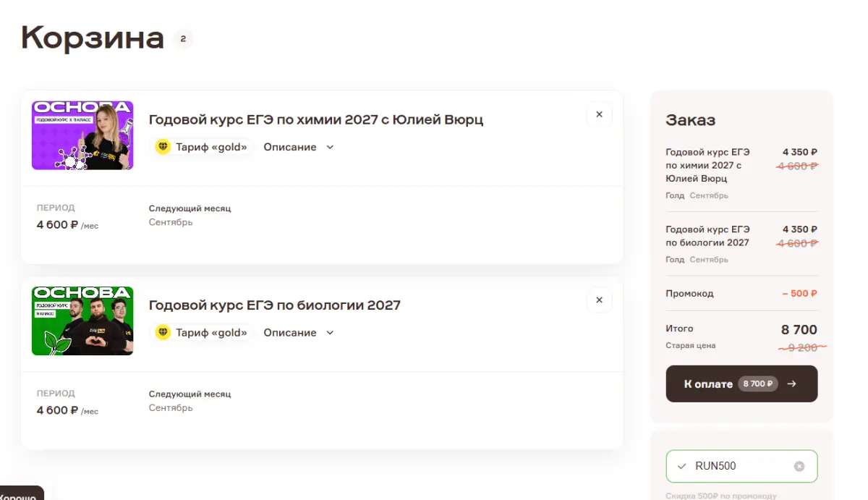Image resolution: width=868 pixels, height=500 pixels.
Task: Focus the RUN500 promo code input
Action: coord(741,466)
